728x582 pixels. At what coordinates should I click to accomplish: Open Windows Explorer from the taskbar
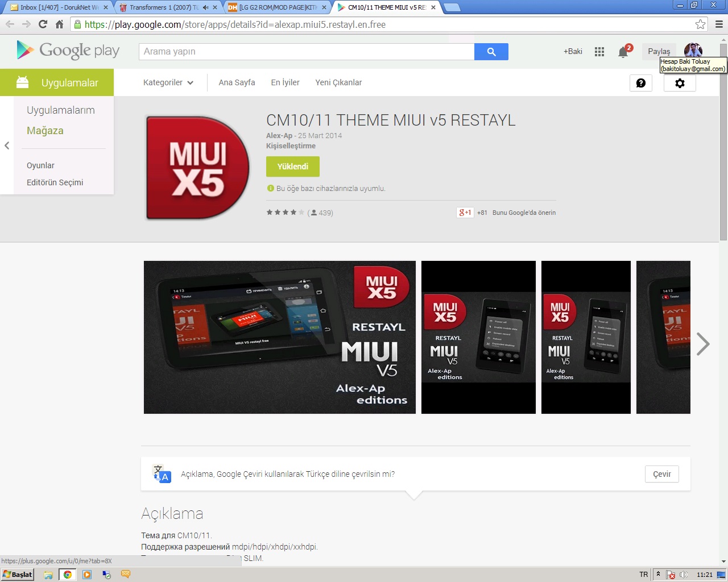pos(48,575)
